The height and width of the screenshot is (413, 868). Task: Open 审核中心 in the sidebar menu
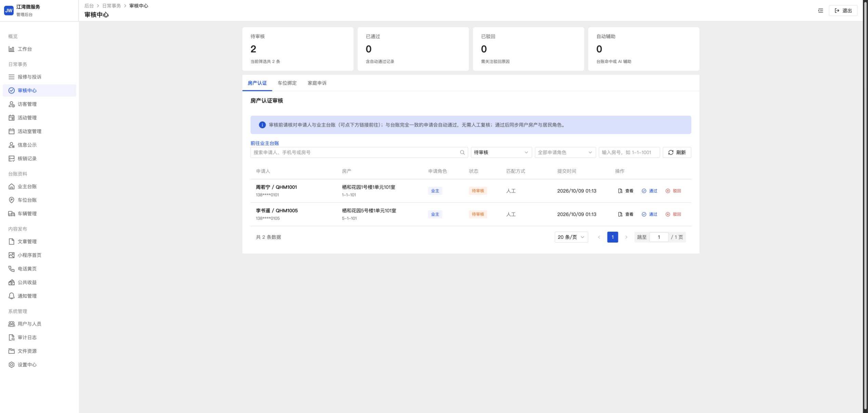[x=39, y=91]
